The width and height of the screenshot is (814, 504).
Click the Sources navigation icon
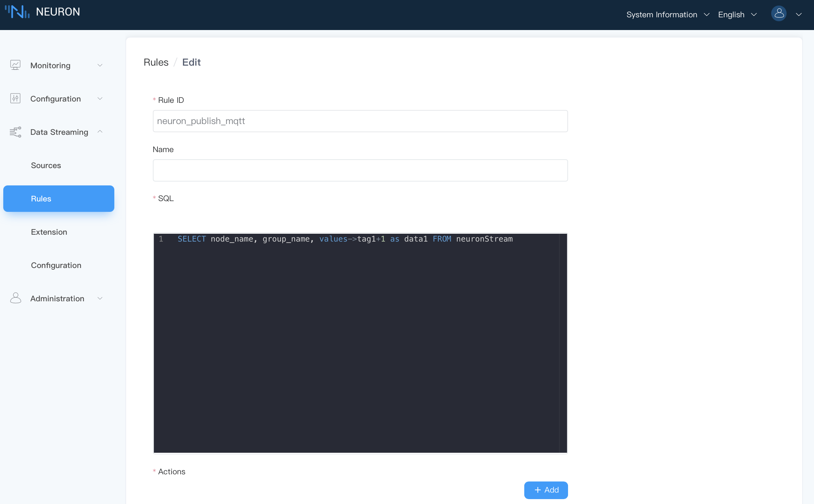click(x=45, y=165)
